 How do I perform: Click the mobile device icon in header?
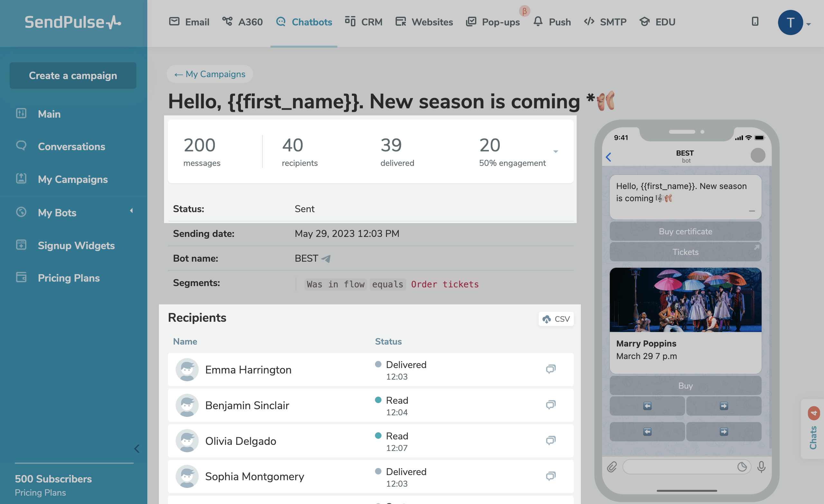[755, 22]
